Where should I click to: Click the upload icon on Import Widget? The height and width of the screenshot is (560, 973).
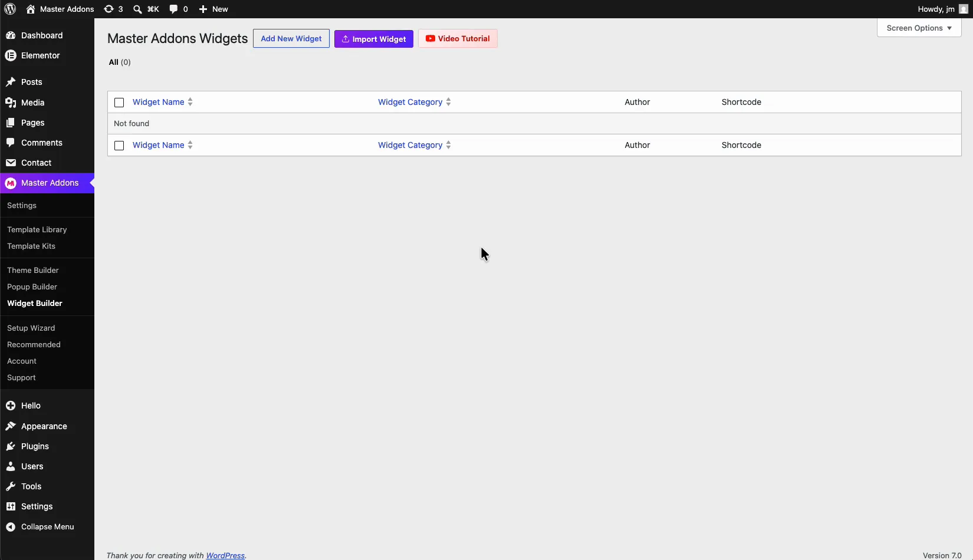click(346, 39)
